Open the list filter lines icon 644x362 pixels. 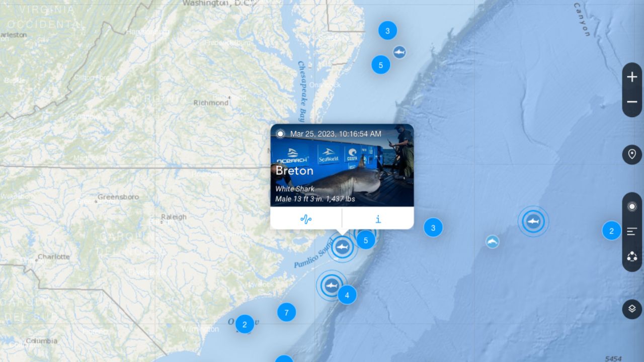tap(632, 232)
